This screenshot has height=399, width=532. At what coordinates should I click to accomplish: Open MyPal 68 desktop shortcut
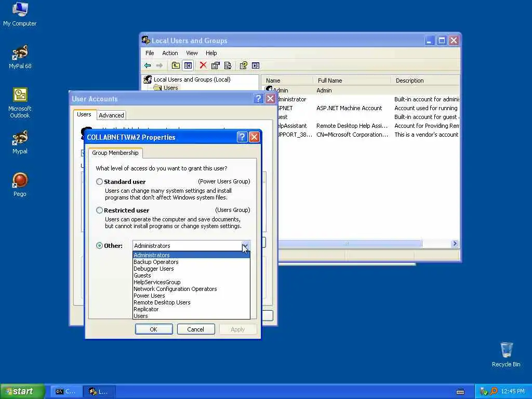[x=20, y=57]
